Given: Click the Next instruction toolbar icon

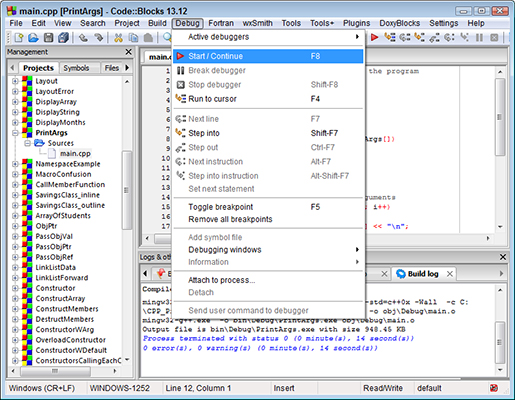Looking at the screenshot, I should (x=449, y=37).
